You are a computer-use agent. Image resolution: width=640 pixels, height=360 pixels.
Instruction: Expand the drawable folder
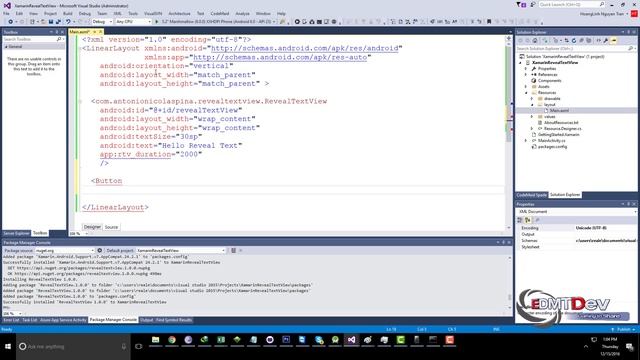click(532, 98)
